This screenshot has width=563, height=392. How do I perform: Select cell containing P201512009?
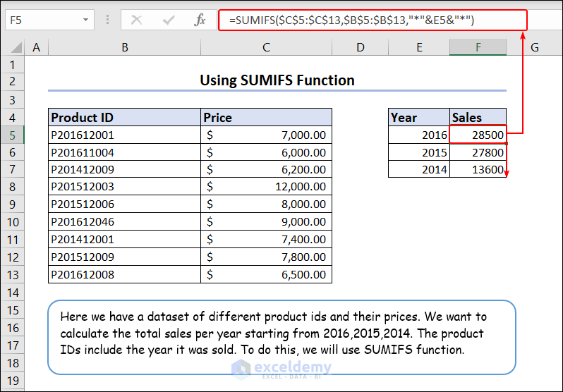pos(125,257)
